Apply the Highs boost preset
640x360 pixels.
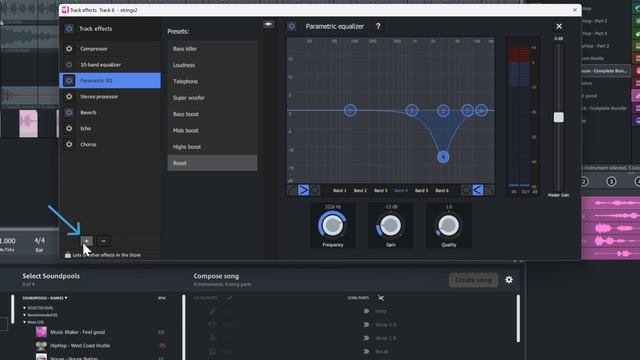[x=212, y=147]
